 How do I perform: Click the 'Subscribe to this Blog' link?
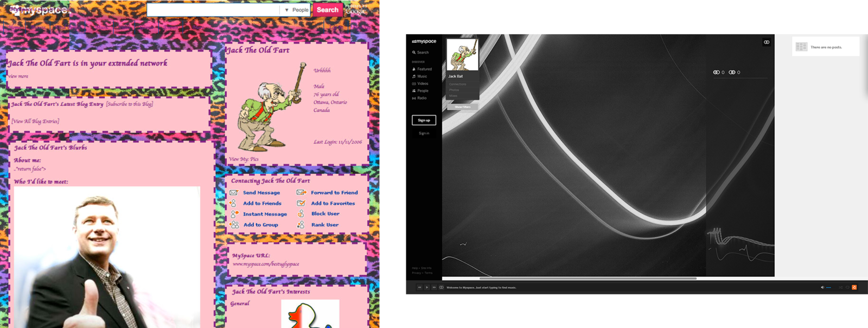[x=130, y=104]
